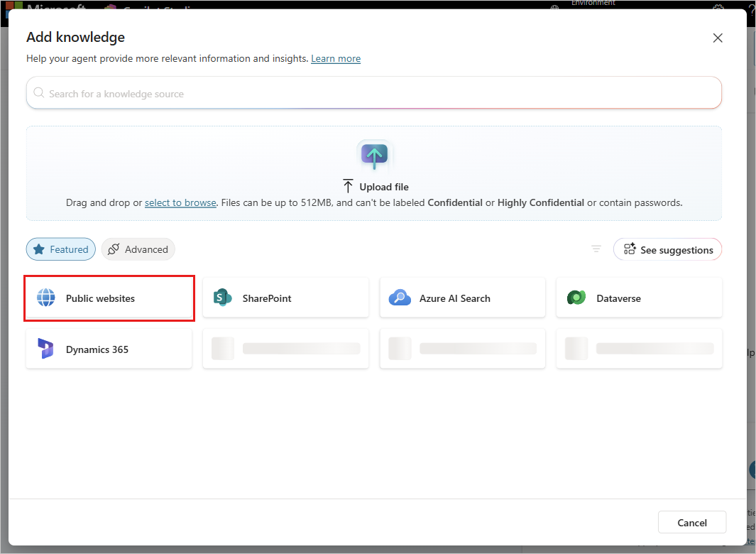
Task: Select the Public websites knowledge source
Action: click(109, 298)
